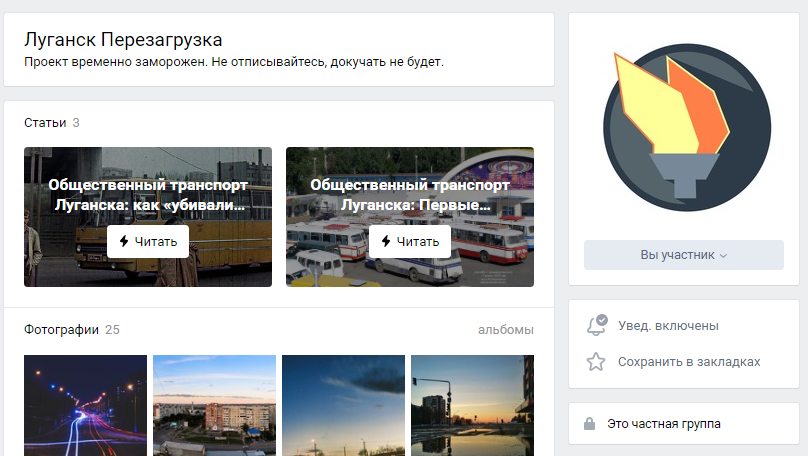Toggle Увед. включены notifications setting
This screenshot has height=456, width=808.
click(x=668, y=326)
